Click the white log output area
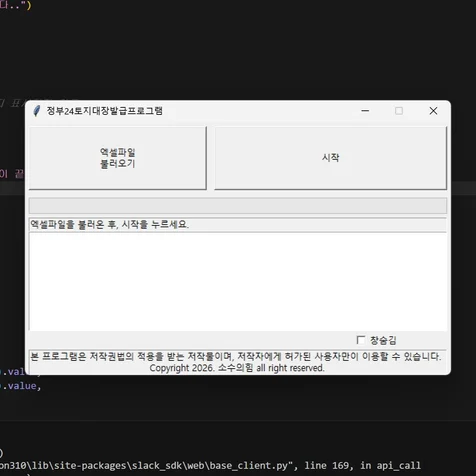This screenshot has width=476, height=476. pyautogui.click(x=238, y=282)
